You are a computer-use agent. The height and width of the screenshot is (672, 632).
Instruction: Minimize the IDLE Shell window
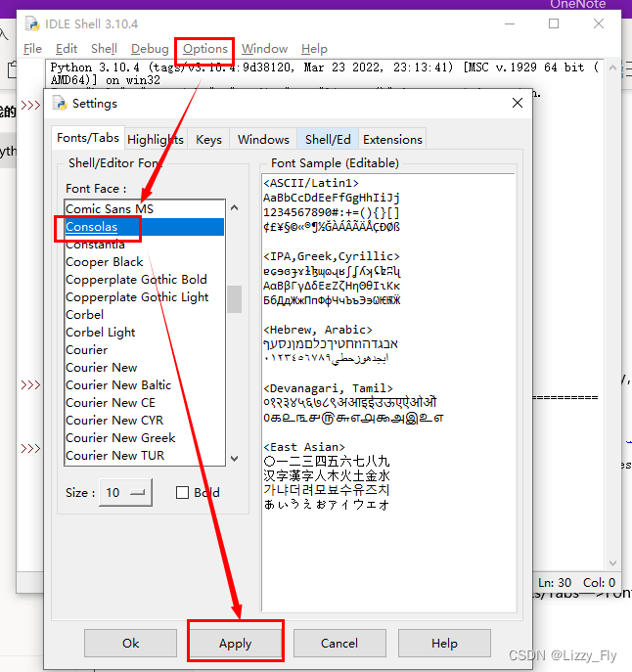(510, 23)
